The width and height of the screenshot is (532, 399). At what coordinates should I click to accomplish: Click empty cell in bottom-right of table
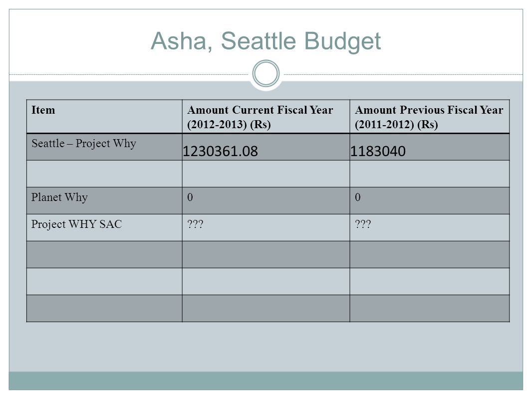[x=430, y=309]
